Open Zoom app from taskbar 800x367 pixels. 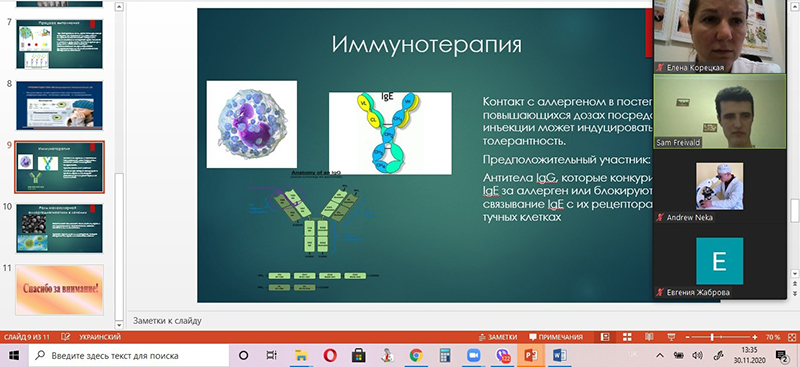(x=474, y=355)
